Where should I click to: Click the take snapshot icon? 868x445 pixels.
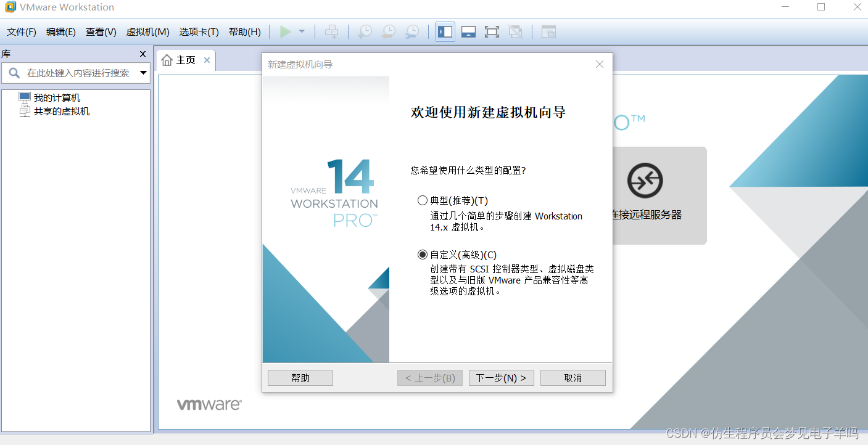click(365, 31)
